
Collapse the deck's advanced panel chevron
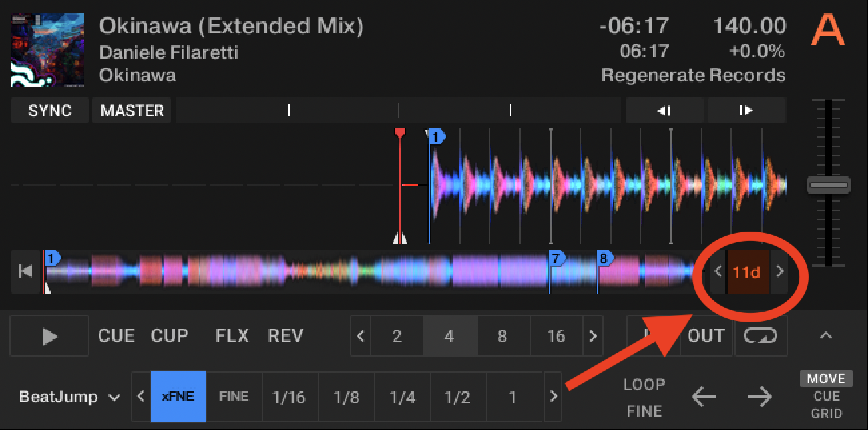[x=826, y=335]
